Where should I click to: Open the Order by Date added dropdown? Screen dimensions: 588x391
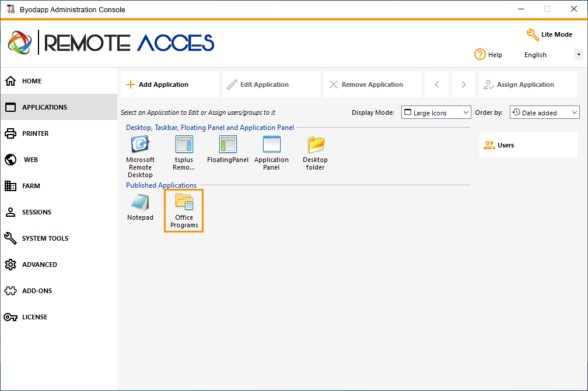[544, 112]
